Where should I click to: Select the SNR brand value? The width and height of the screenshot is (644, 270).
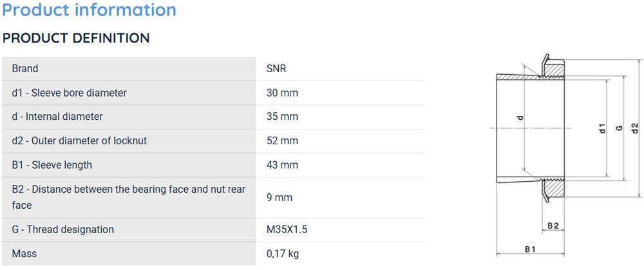pyautogui.click(x=276, y=69)
